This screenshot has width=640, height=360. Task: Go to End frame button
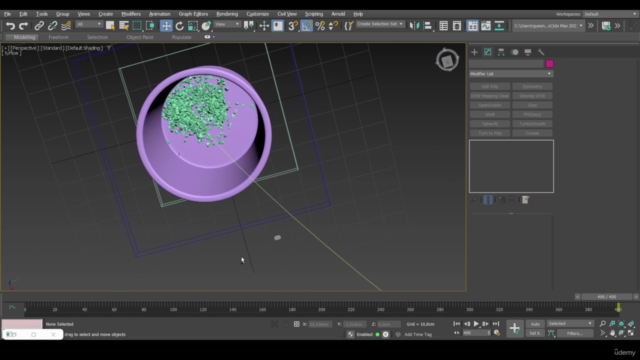coord(496,324)
